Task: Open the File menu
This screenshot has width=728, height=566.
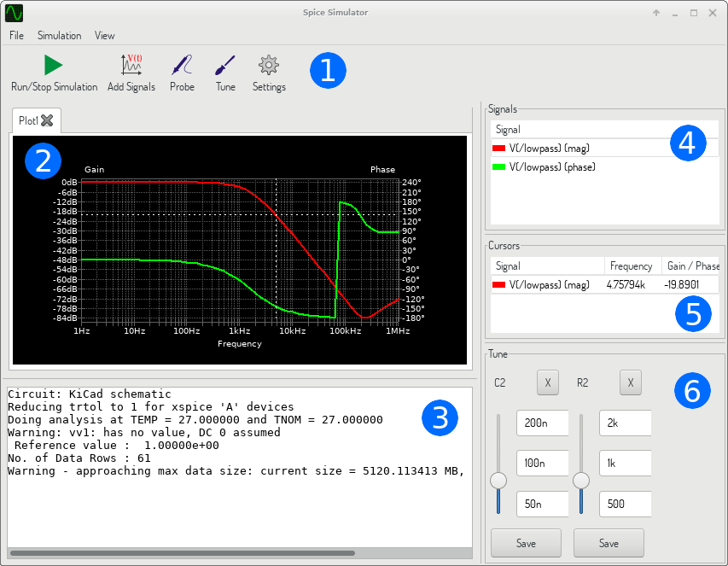Action: click(15, 35)
